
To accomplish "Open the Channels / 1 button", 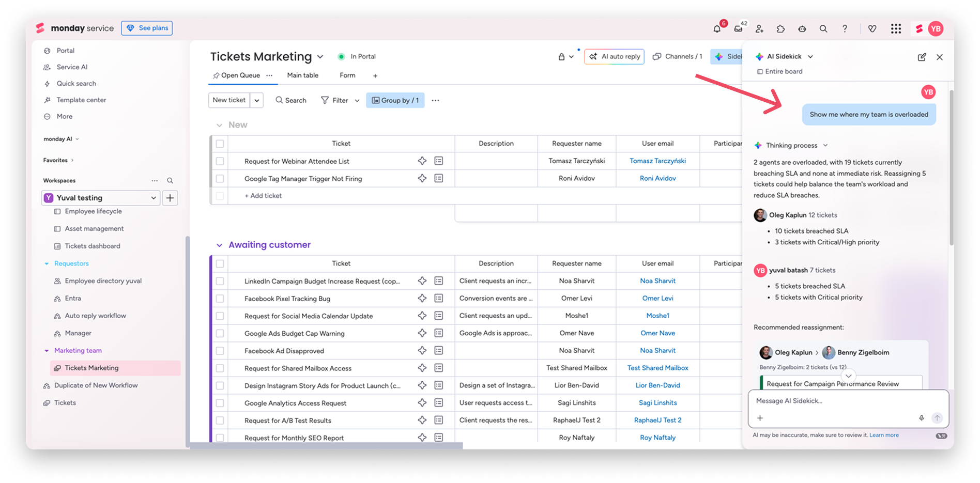I will 678,56.
